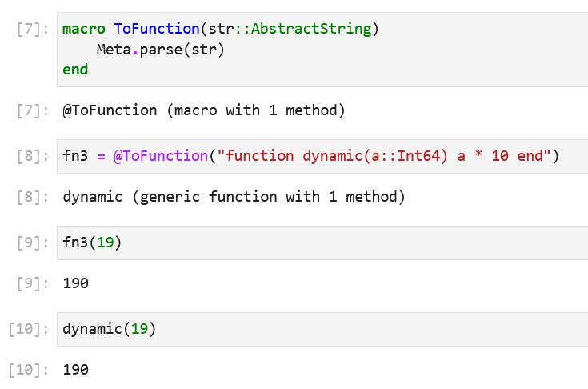
Task: Click the '@ToFunction (macro with 1 method)' output
Action: [204, 110]
